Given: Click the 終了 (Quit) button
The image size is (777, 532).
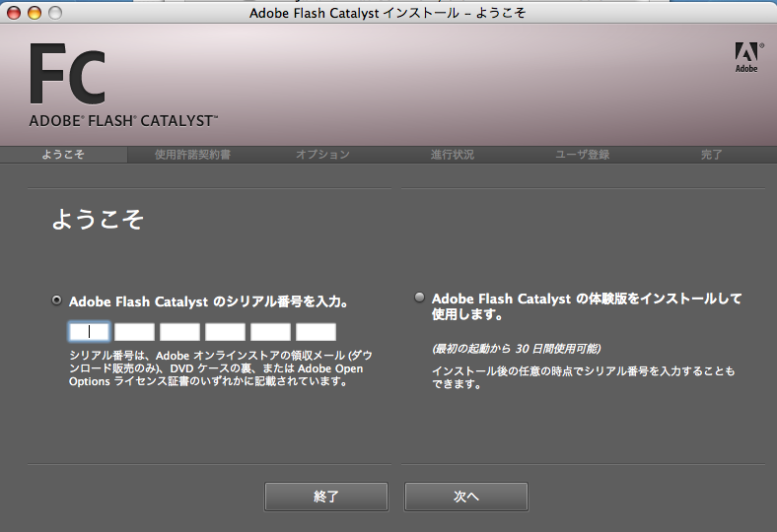Looking at the screenshot, I should (326, 497).
